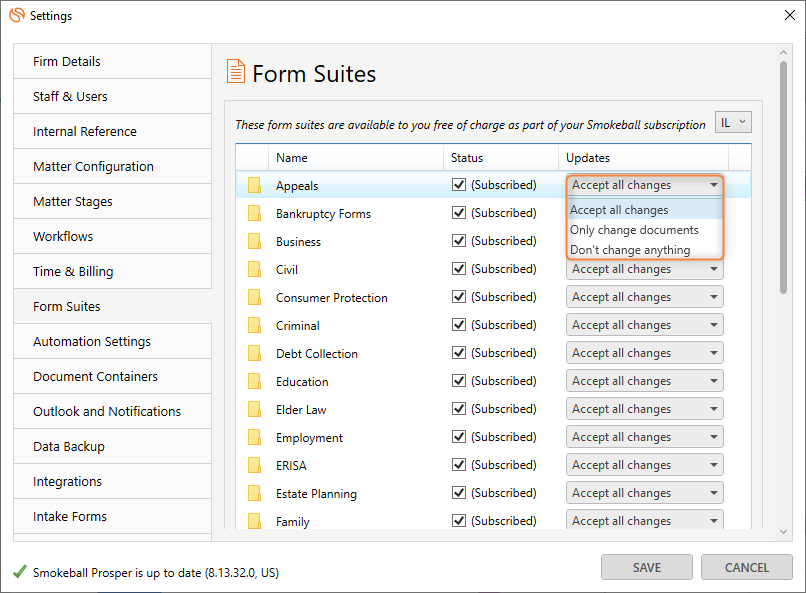Image resolution: width=806 pixels, height=593 pixels.
Task: Collapse the Appeals updates dropdown
Action: coord(645,185)
